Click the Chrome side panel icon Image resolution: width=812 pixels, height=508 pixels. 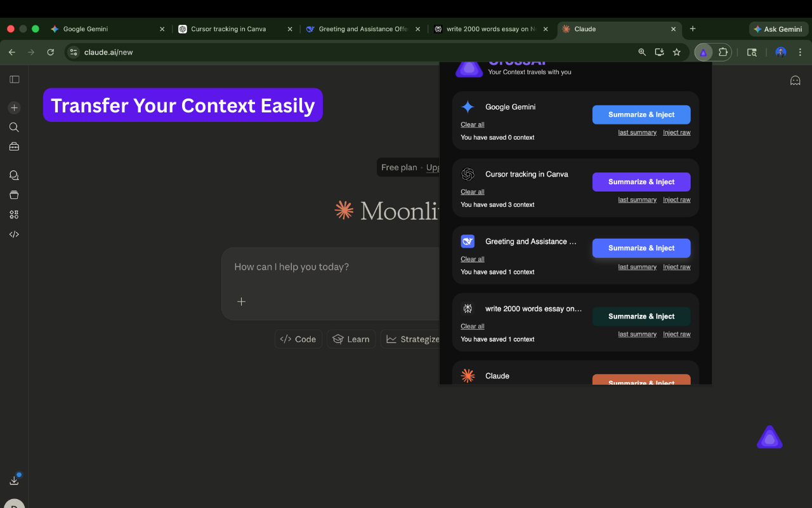click(752, 53)
